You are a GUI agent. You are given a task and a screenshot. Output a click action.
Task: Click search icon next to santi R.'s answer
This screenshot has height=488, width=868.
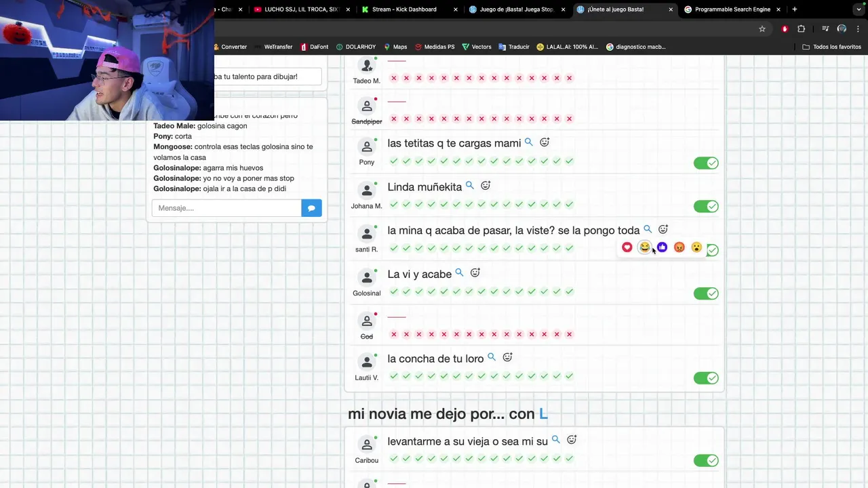click(648, 229)
